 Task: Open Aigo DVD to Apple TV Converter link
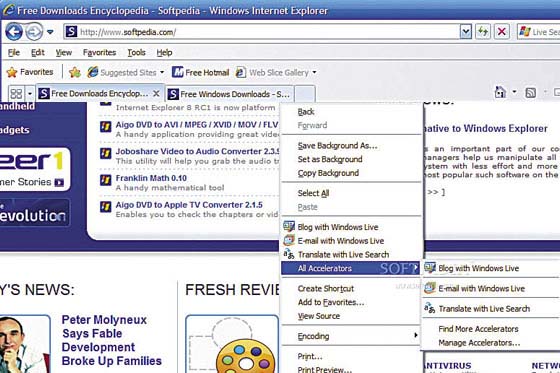[x=189, y=205]
